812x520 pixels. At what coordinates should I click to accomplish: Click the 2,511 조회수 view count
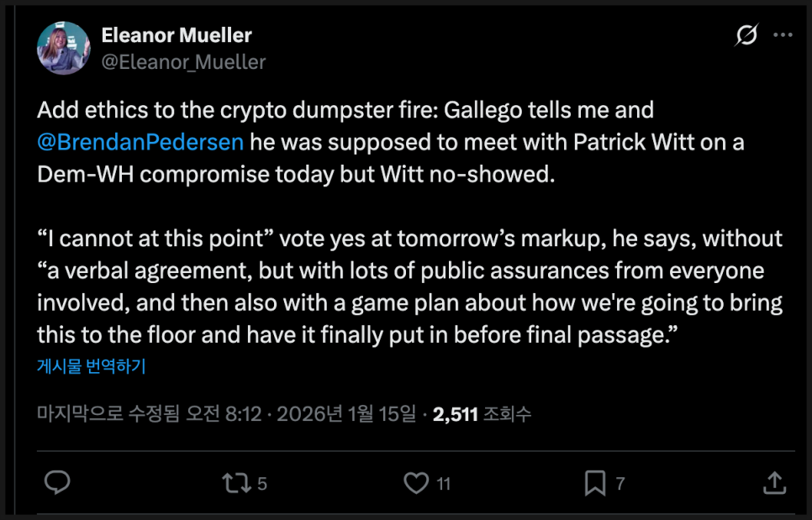tap(482, 413)
